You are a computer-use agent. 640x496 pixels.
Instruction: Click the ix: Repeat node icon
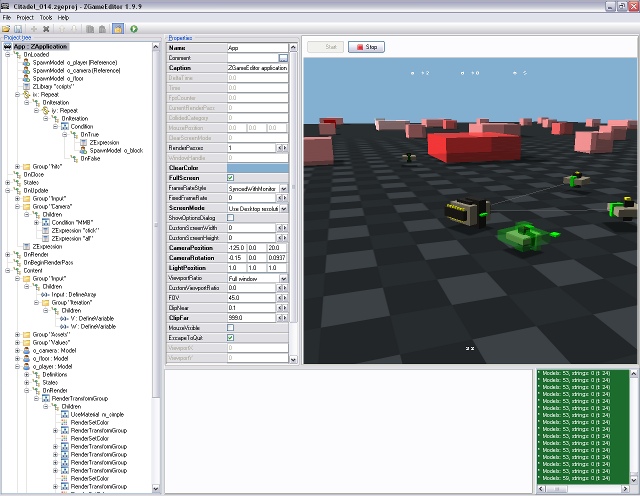[27, 94]
